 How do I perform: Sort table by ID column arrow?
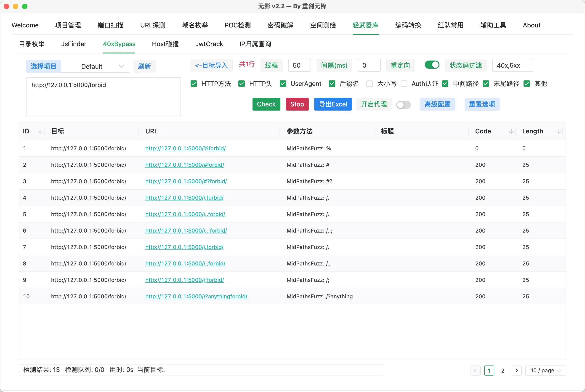click(x=40, y=131)
